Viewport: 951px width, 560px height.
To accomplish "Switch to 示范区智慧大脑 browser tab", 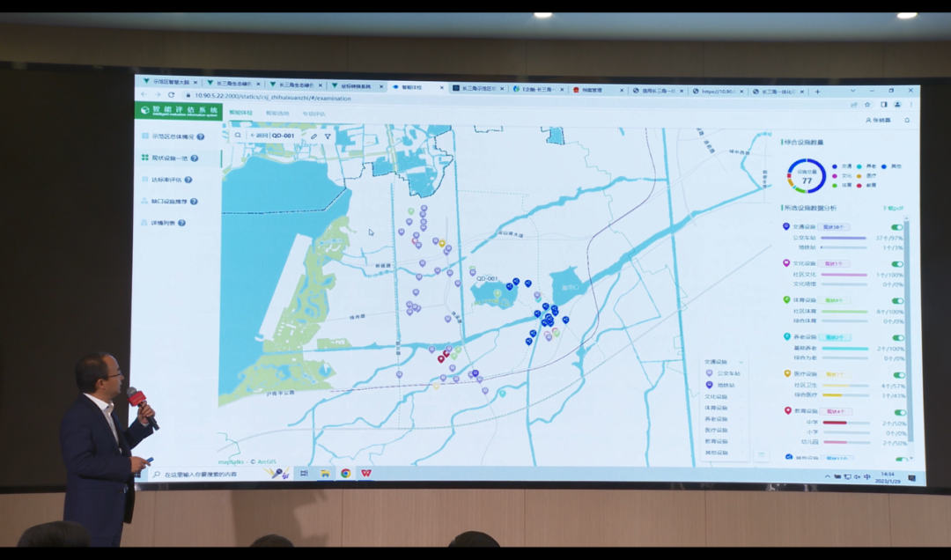I will click(170, 81).
